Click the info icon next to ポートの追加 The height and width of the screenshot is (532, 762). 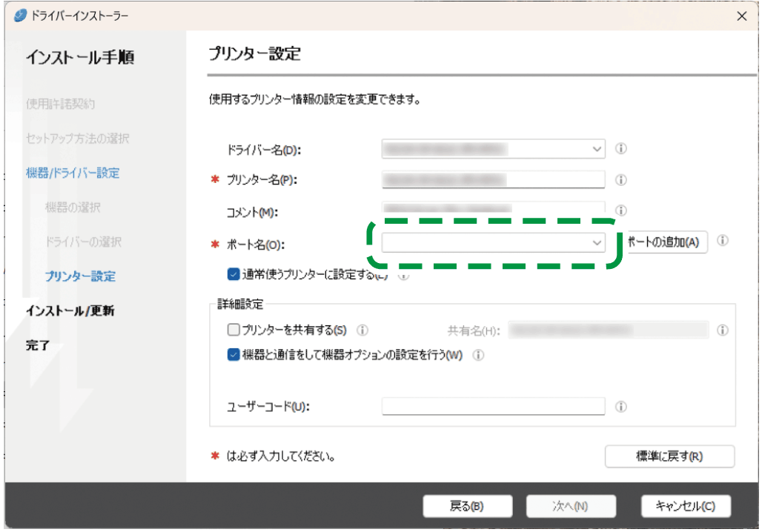tap(723, 241)
